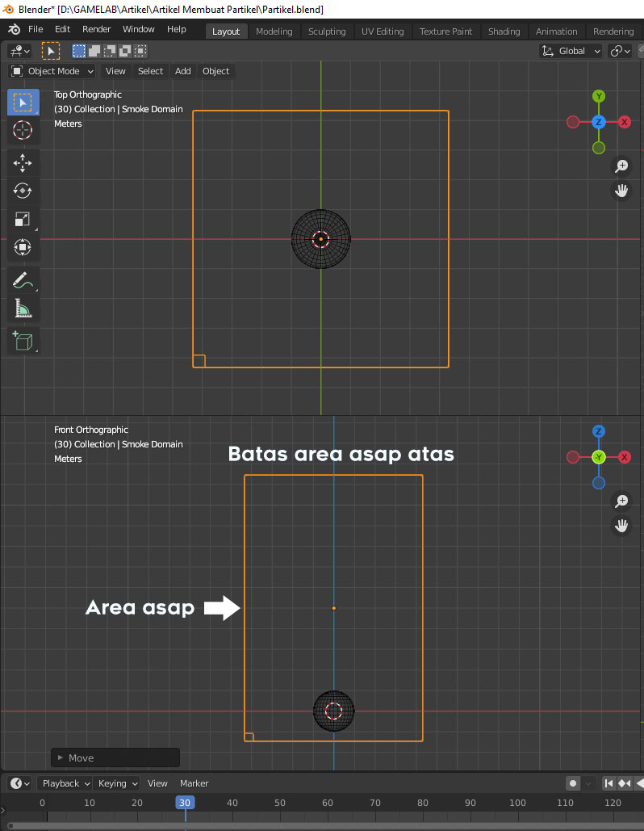Switch to the UV Editing workspace tab
The height and width of the screenshot is (831, 644).
pos(383,31)
